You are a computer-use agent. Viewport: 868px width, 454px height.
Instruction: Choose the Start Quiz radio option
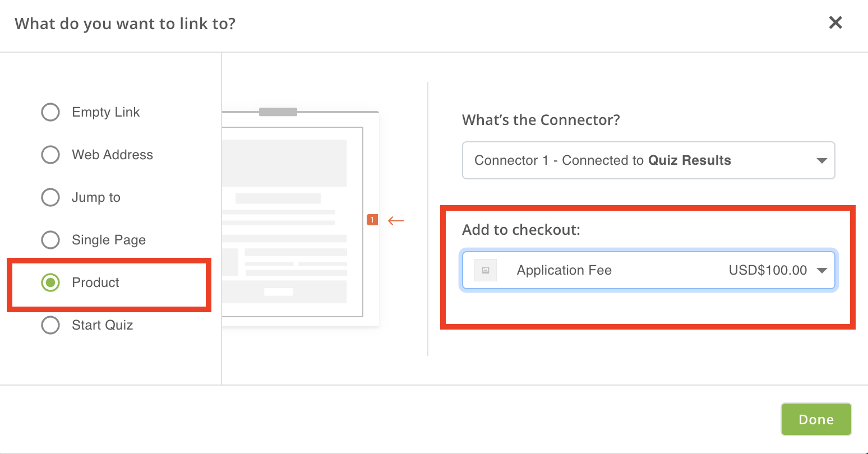coord(50,325)
